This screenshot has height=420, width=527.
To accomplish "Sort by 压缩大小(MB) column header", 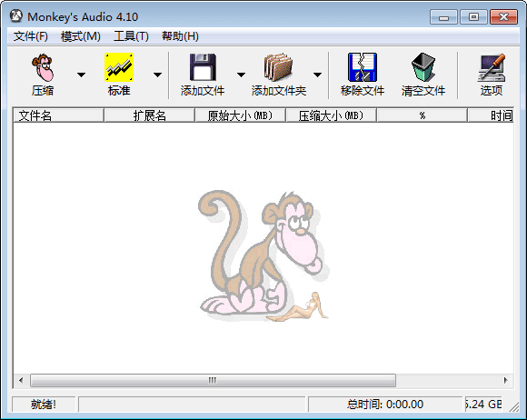I will (331, 115).
